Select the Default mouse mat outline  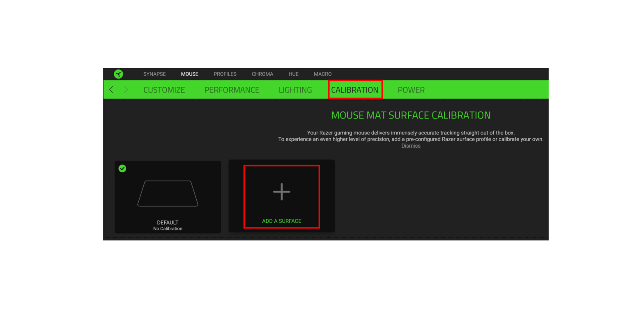(168, 193)
